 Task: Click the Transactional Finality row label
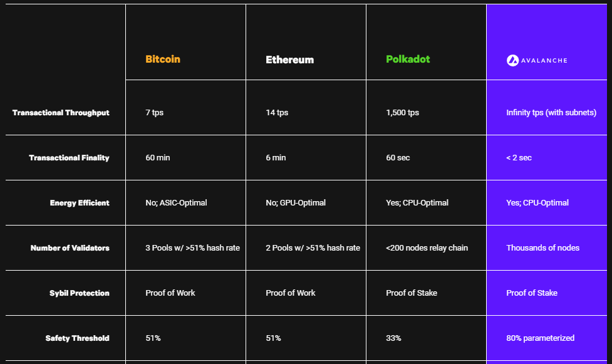point(69,158)
